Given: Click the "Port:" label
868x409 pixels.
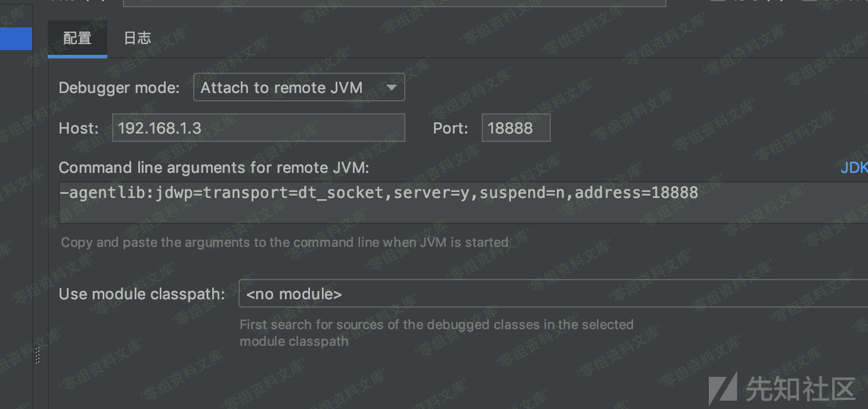Looking at the screenshot, I should [x=450, y=128].
